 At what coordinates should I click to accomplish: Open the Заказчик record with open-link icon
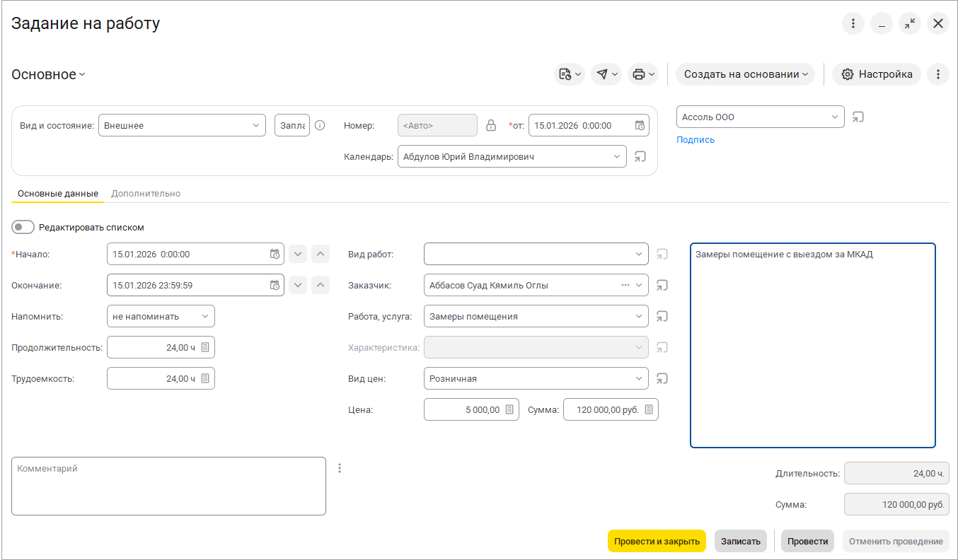pyautogui.click(x=662, y=286)
